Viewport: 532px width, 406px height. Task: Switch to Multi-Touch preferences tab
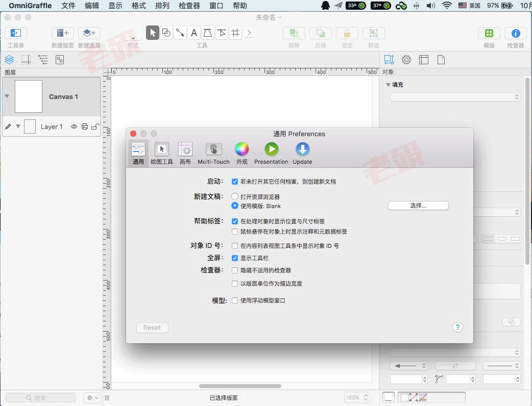[213, 154]
